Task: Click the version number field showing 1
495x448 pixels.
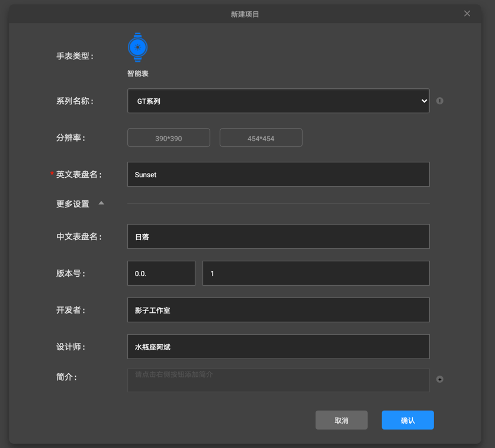Action: (316, 273)
